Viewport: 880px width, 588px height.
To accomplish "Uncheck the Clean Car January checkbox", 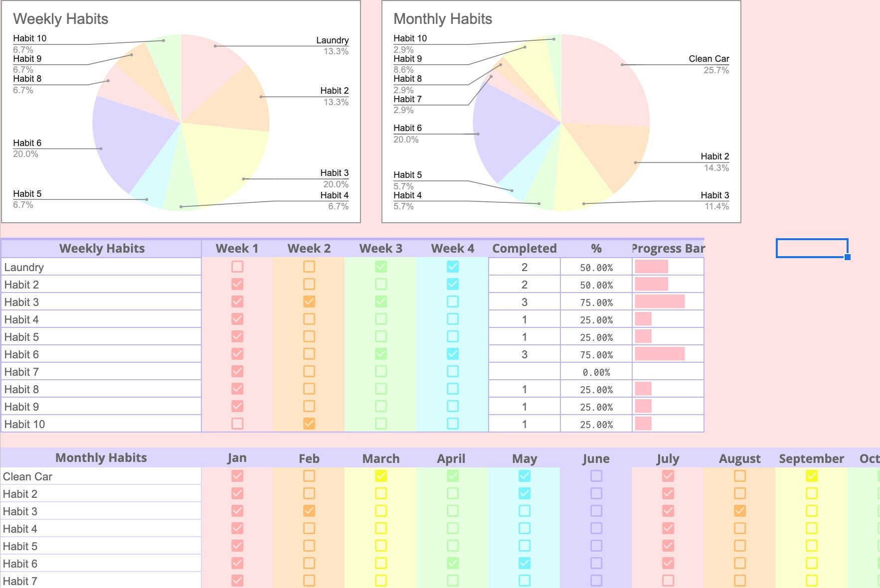I will [x=237, y=476].
